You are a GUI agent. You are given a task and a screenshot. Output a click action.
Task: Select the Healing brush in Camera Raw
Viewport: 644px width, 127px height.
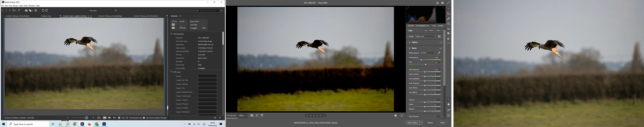pos(448,18)
